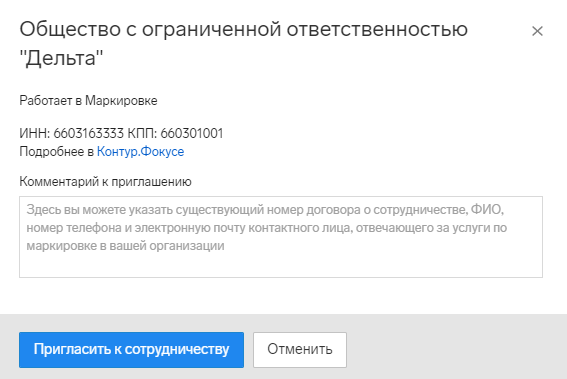Click the Работает в Маркировке status text
This screenshot has width=567, height=379.
[x=88, y=101]
